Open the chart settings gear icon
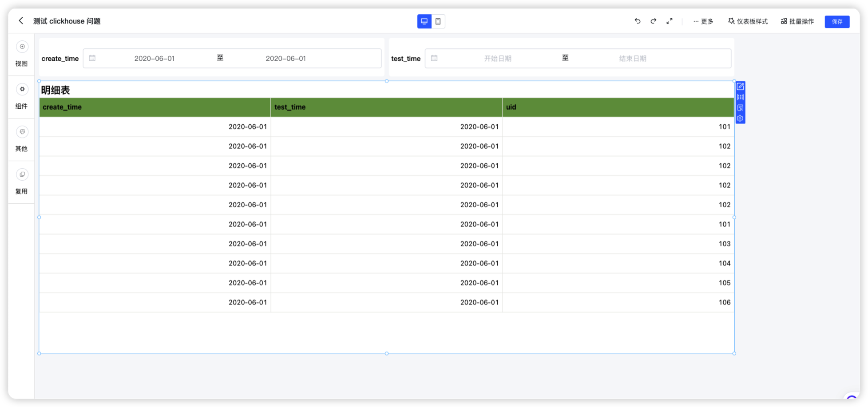This screenshot has width=868, height=407. click(x=740, y=118)
